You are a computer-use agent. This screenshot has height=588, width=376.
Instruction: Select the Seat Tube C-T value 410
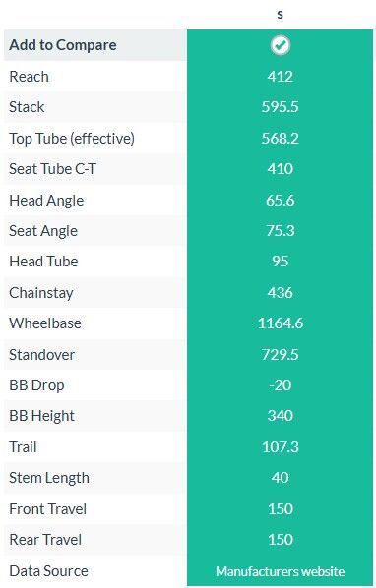281,169
